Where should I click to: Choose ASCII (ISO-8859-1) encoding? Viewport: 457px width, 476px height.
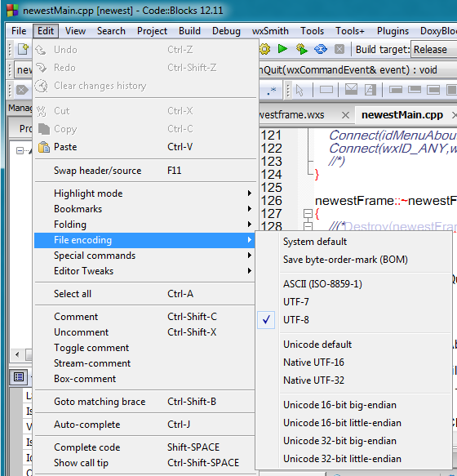coord(353,284)
